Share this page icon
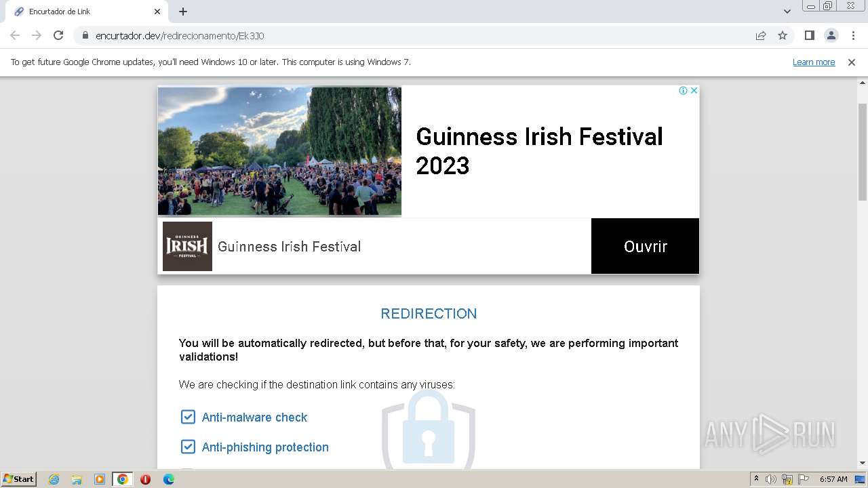Viewport: 868px width, 488px height. tap(761, 35)
